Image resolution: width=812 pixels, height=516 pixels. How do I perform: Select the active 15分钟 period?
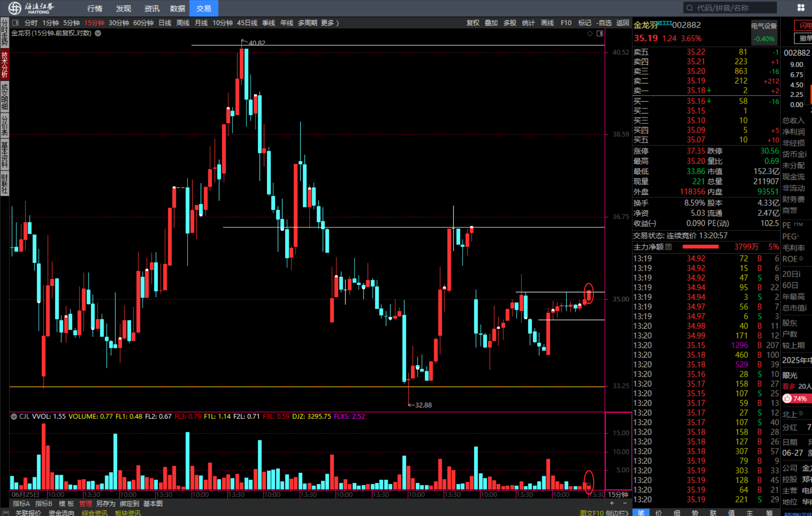click(x=94, y=23)
